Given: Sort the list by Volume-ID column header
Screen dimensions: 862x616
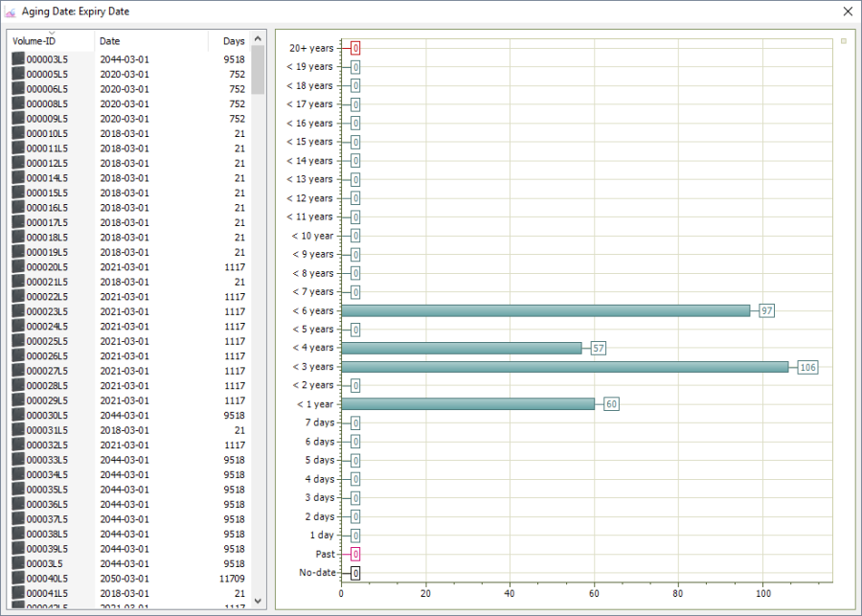Looking at the screenshot, I should (50, 41).
